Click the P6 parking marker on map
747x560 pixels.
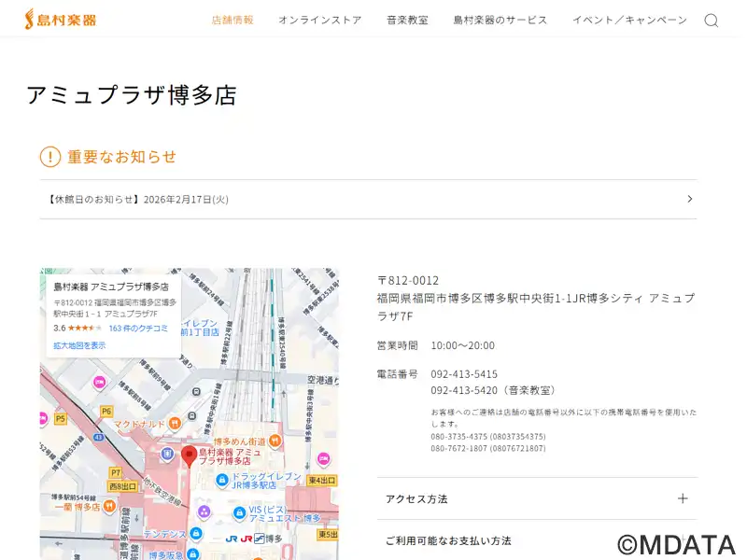[106, 411]
